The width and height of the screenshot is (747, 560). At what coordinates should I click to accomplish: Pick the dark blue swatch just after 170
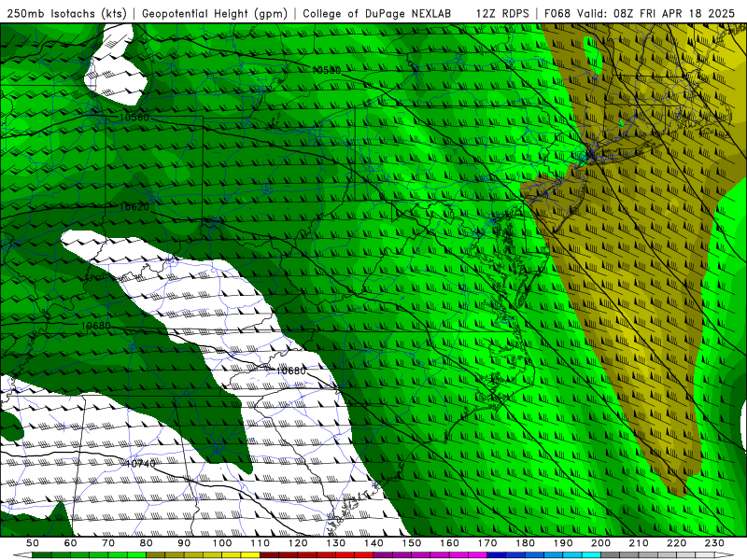497,555
